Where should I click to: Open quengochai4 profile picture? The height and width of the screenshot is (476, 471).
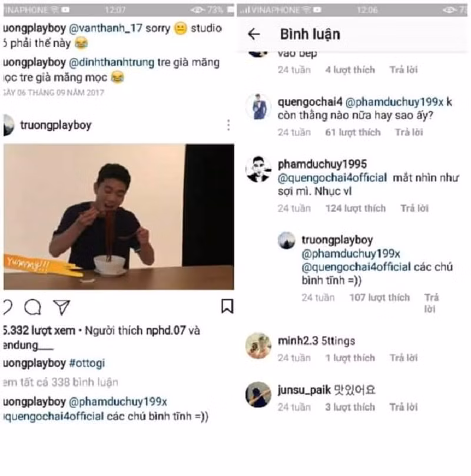coord(258,107)
